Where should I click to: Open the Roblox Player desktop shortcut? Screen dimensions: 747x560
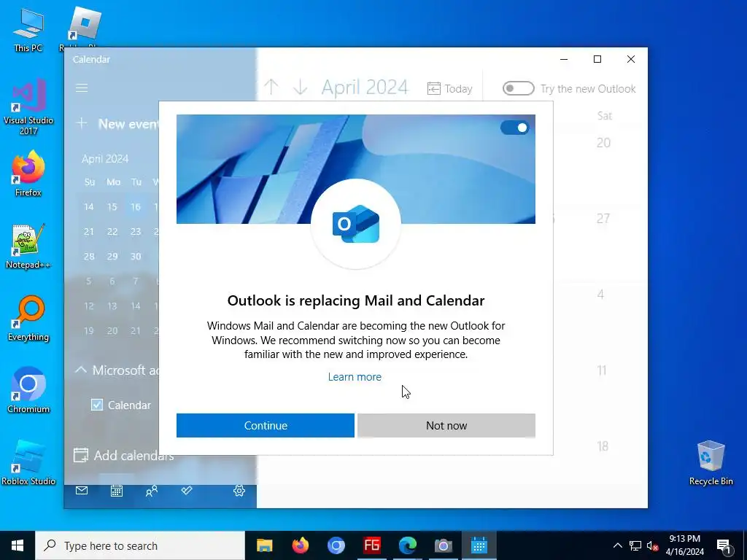click(x=84, y=28)
